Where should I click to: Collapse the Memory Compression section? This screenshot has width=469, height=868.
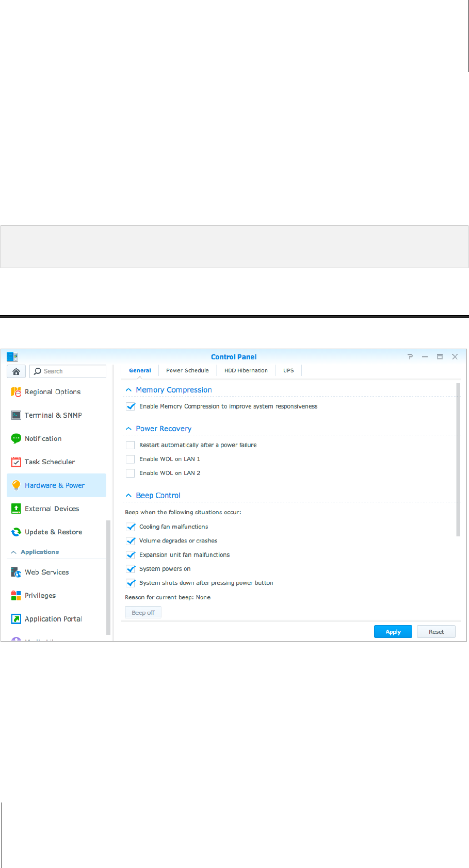[x=129, y=390]
